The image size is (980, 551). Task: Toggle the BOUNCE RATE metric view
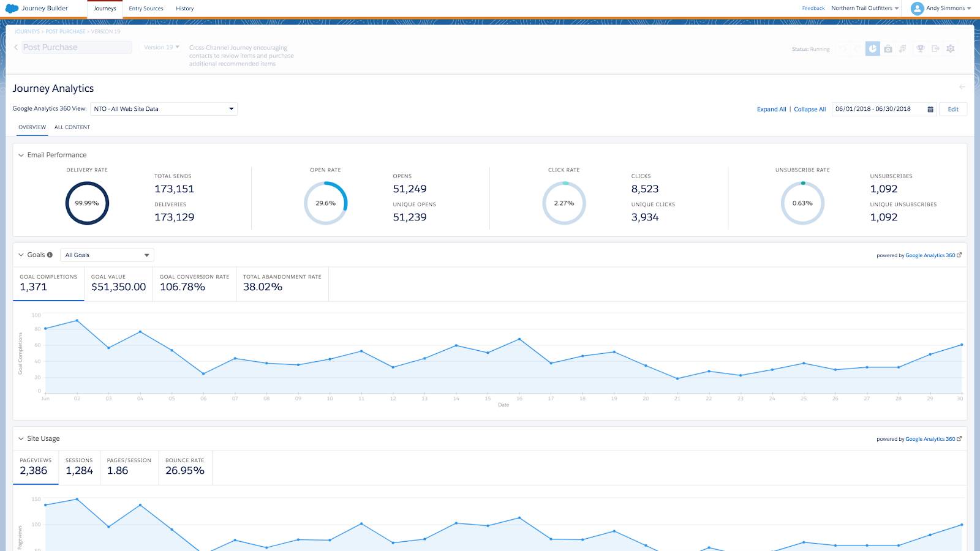pyautogui.click(x=185, y=467)
